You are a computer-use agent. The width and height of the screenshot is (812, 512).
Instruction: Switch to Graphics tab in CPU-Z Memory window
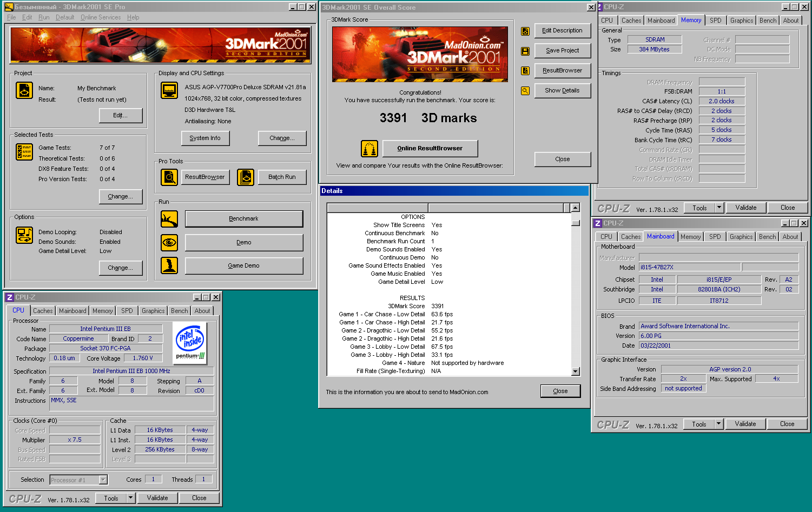[741, 21]
